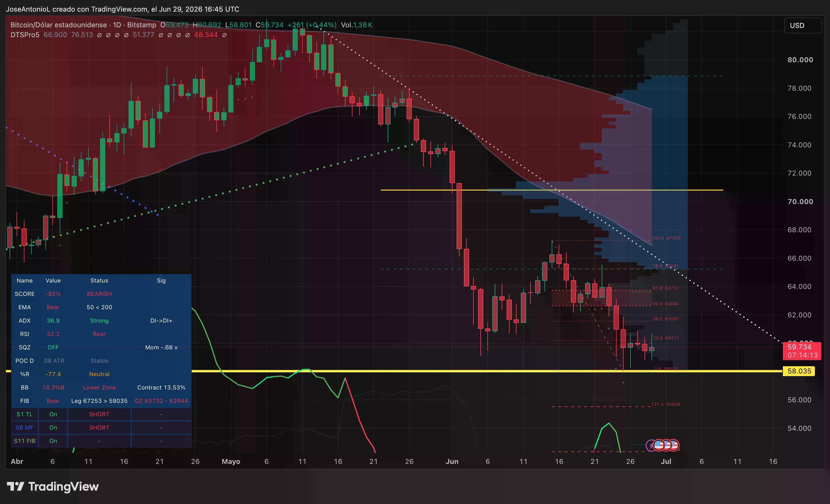Select the change value +261 (+0,44%)
Screen dimensions: 830x504
pyautogui.click(x=312, y=25)
